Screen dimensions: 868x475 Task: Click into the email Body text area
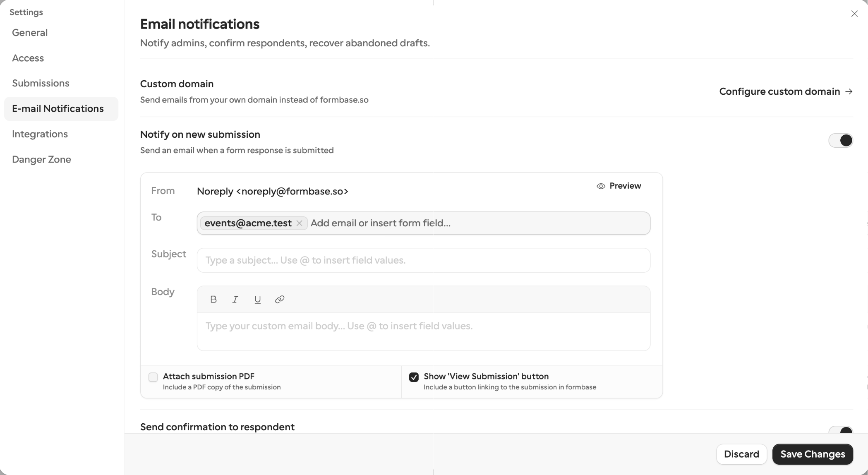(x=424, y=332)
